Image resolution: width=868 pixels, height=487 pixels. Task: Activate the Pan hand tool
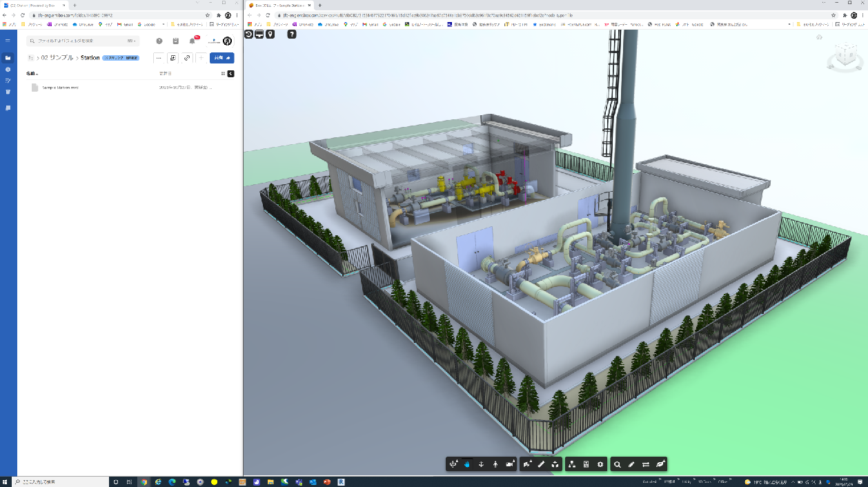467,464
